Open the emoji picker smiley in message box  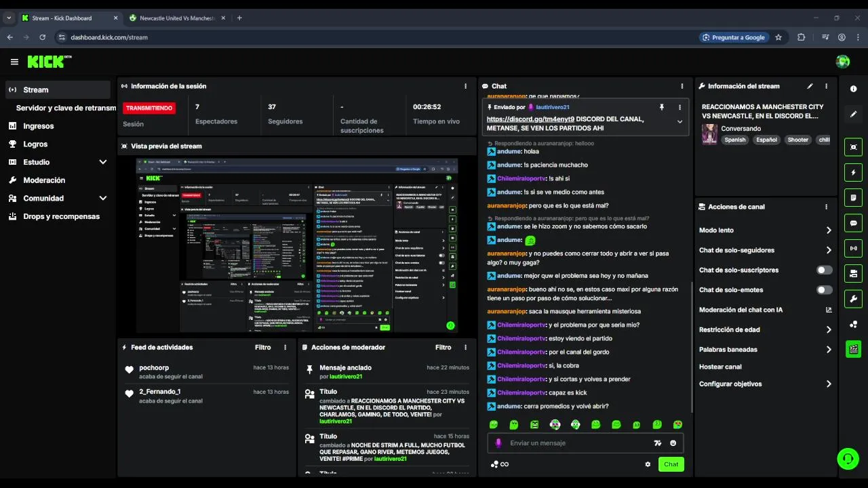[x=673, y=443]
